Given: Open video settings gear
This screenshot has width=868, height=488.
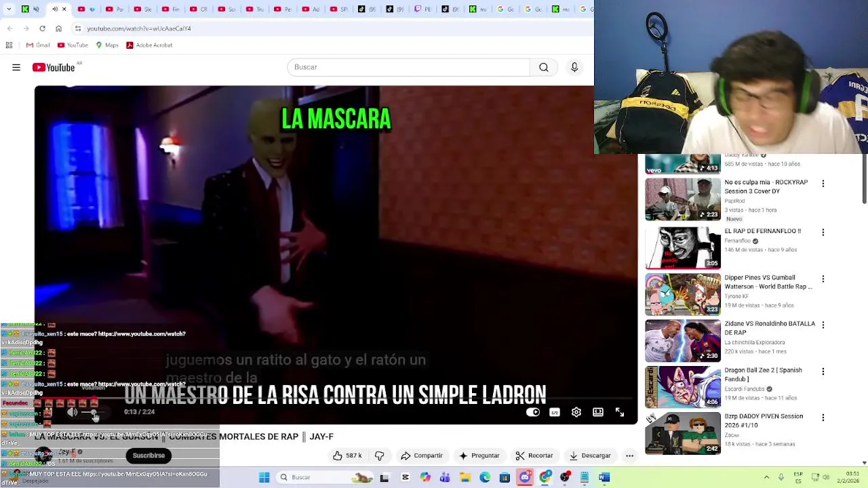Looking at the screenshot, I should 576,412.
